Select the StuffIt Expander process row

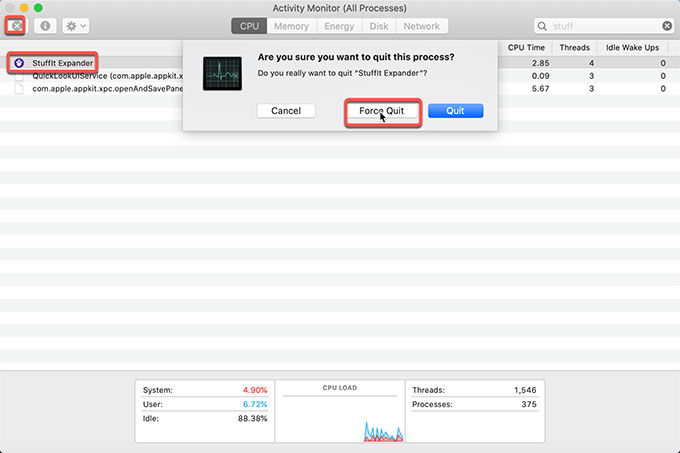(x=340, y=63)
